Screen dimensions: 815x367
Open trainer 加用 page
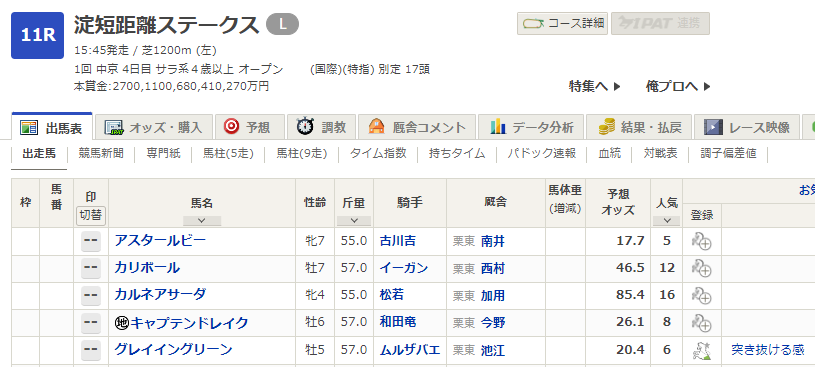(493, 295)
